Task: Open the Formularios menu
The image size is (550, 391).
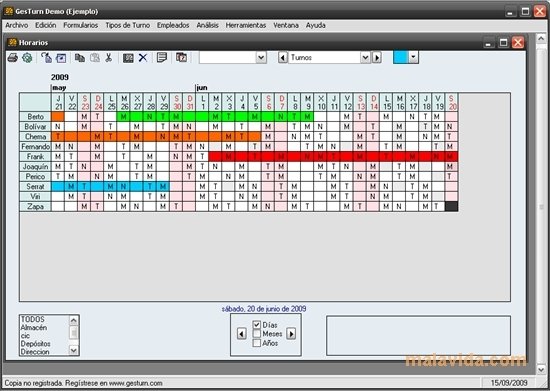Action: click(x=81, y=25)
